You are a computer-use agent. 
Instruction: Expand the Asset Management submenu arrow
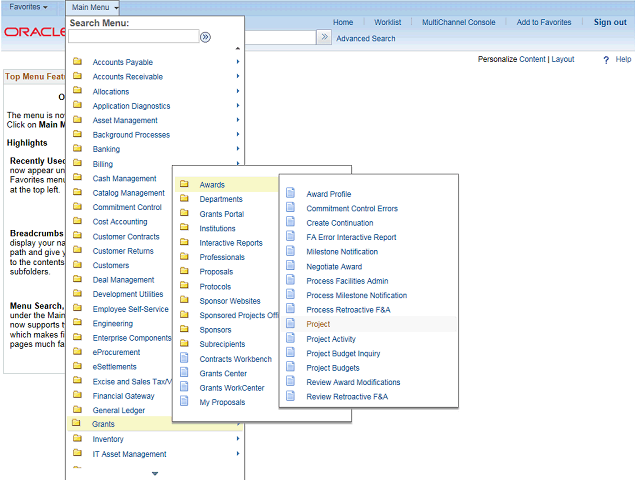click(x=238, y=120)
